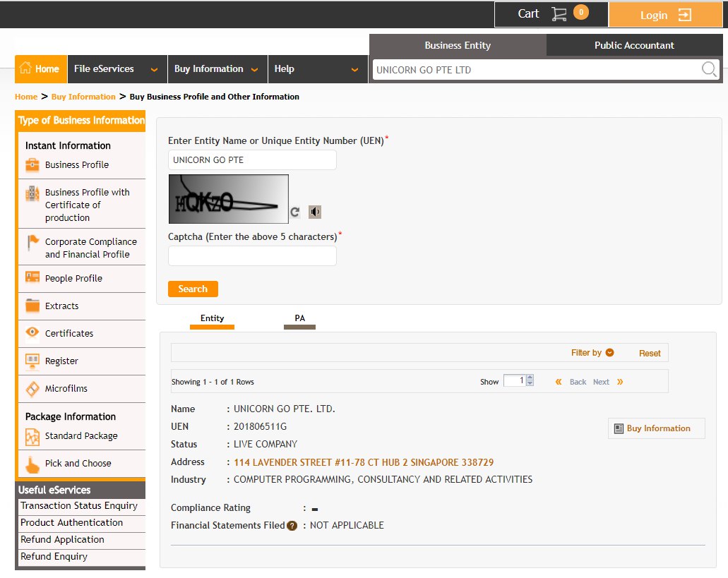Switch to the Business Entity tab
The width and height of the screenshot is (728, 578).
tap(458, 45)
